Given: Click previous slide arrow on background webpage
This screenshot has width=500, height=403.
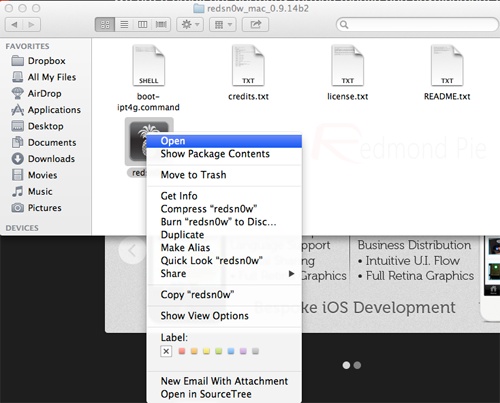Looking at the screenshot, I should tap(132, 250).
